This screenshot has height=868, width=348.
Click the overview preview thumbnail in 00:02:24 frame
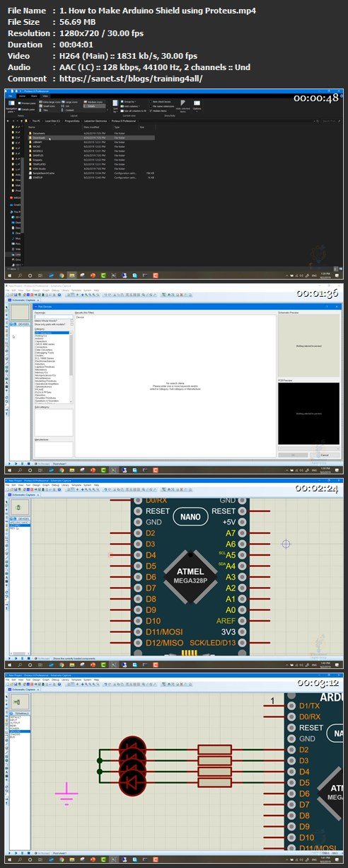point(19,508)
